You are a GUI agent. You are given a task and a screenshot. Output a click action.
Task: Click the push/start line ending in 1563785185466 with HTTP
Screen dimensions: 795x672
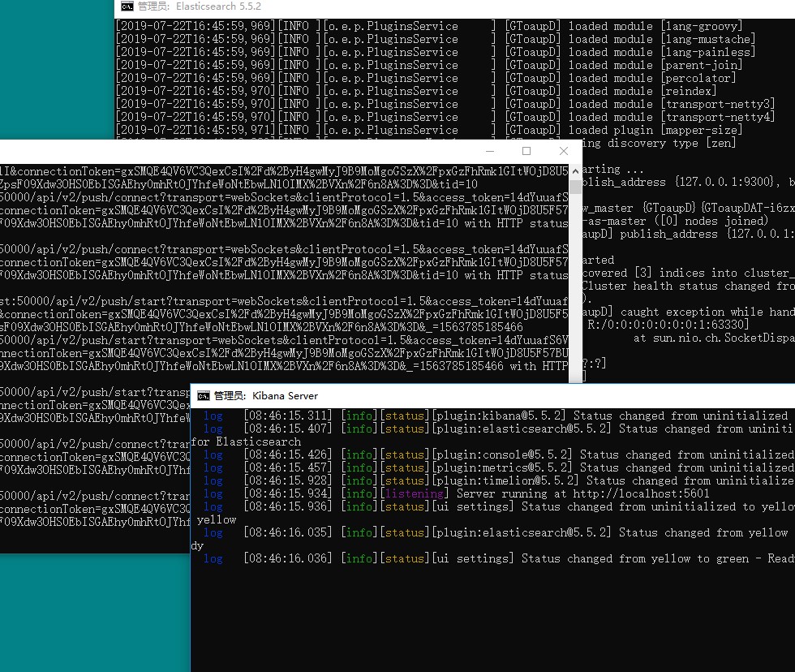click(x=284, y=366)
